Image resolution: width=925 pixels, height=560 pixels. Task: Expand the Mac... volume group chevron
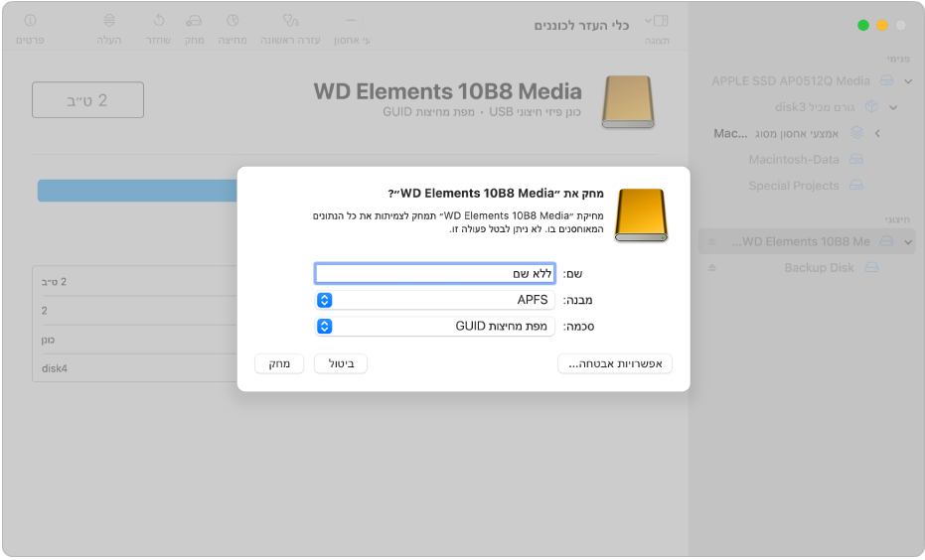[878, 133]
